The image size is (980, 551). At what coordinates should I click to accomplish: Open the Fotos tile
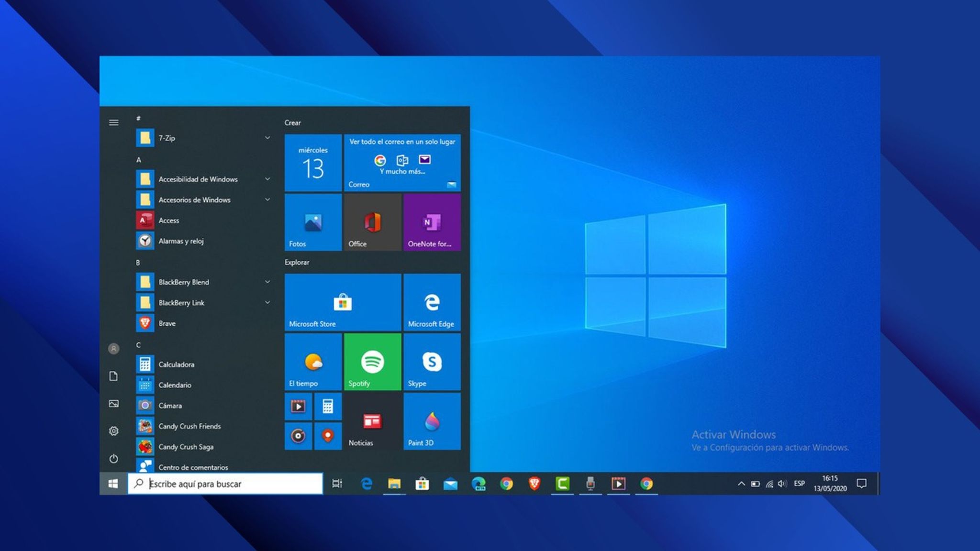click(313, 222)
